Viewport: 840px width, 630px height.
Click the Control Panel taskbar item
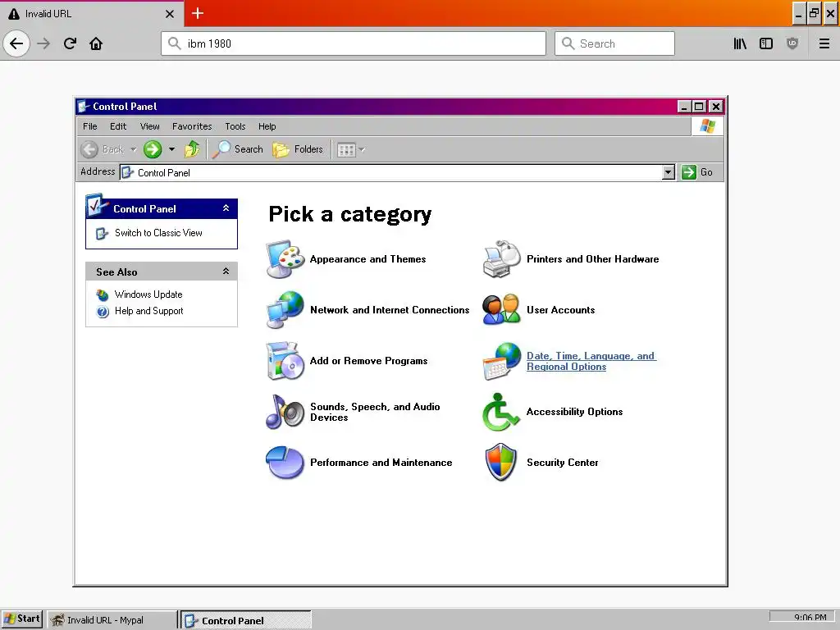tap(245, 620)
